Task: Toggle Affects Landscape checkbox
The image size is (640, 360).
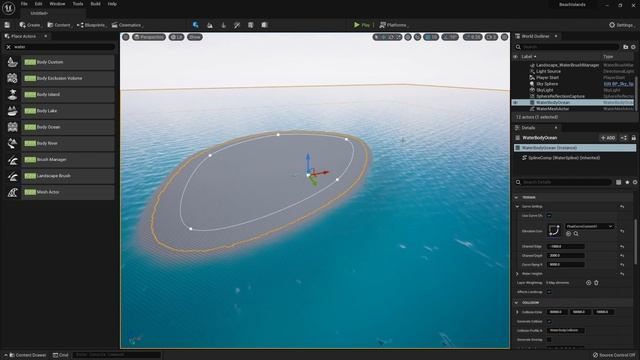Action: click(549, 292)
